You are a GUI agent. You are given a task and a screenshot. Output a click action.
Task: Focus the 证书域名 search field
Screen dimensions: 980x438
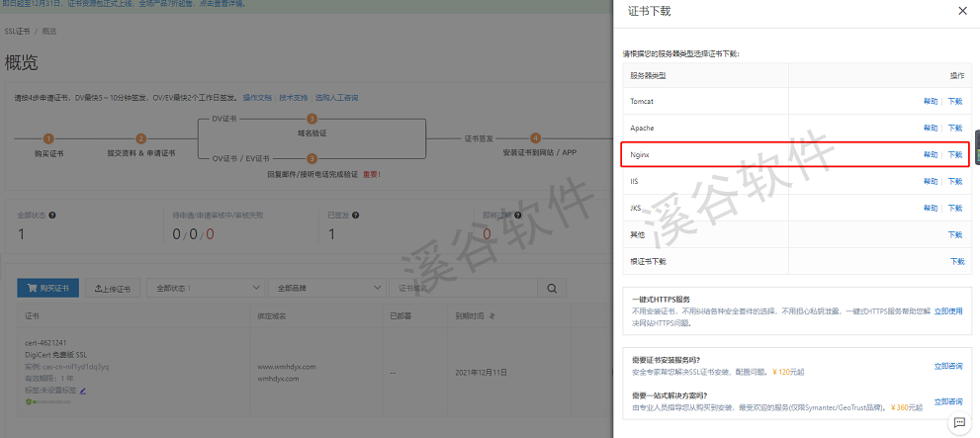(463, 288)
